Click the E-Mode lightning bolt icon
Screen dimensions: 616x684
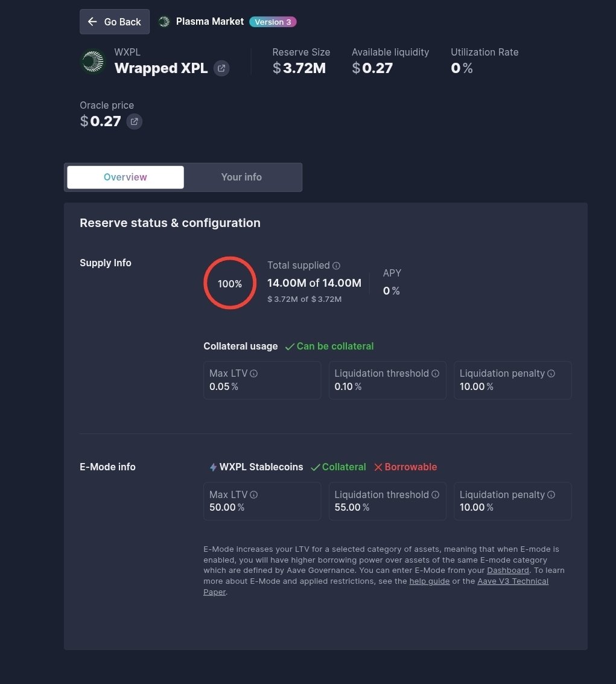[213, 467]
